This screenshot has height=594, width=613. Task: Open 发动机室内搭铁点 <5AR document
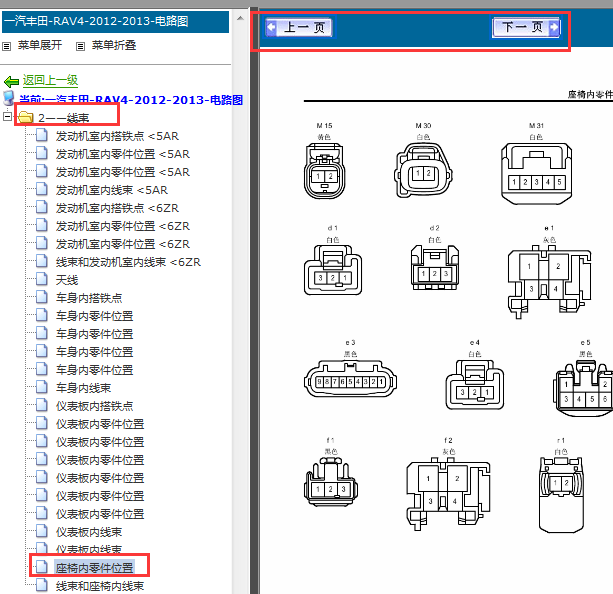(117, 136)
